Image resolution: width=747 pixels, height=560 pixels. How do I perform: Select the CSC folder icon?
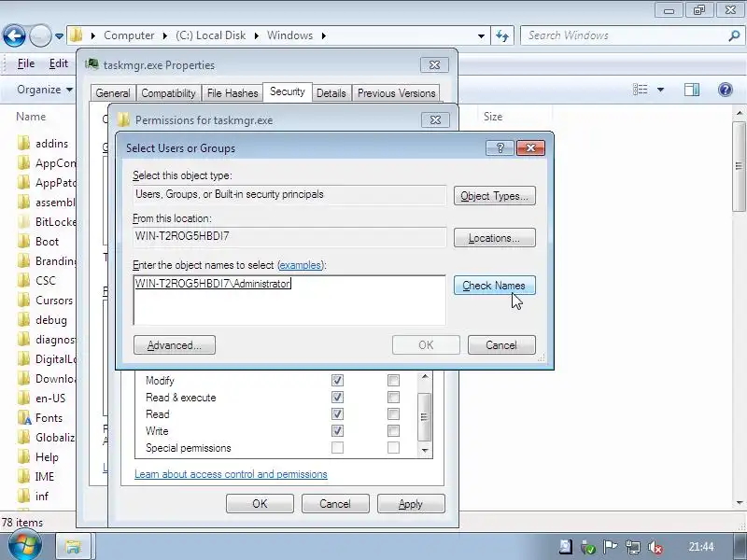[x=24, y=281]
